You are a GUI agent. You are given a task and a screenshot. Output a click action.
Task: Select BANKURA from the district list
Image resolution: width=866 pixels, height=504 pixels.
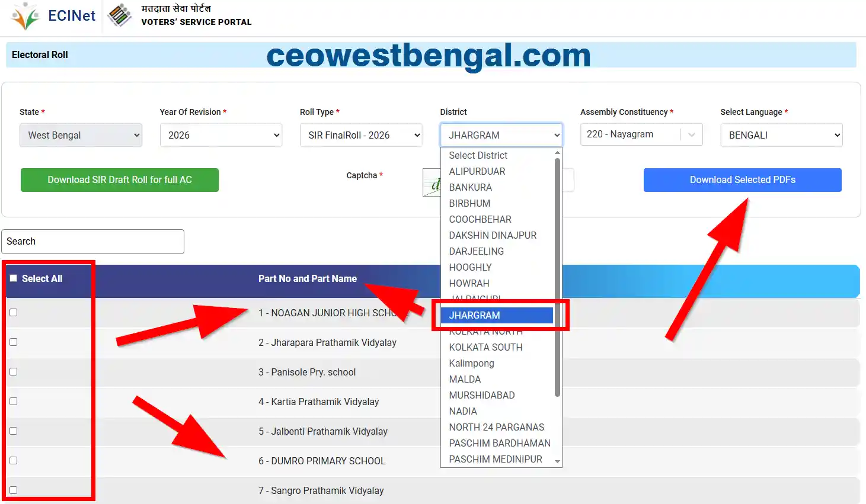pos(470,187)
